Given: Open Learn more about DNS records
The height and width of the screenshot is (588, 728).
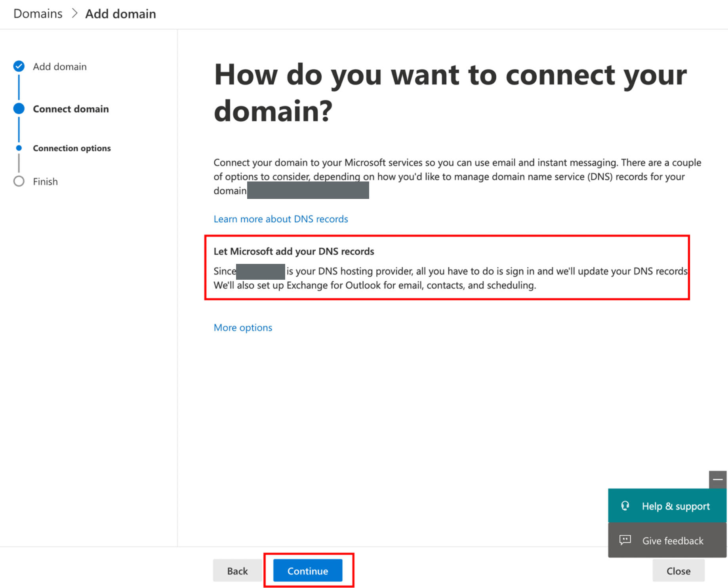Looking at the screenshot, I should pyautogui.click(x=280, y=219).
